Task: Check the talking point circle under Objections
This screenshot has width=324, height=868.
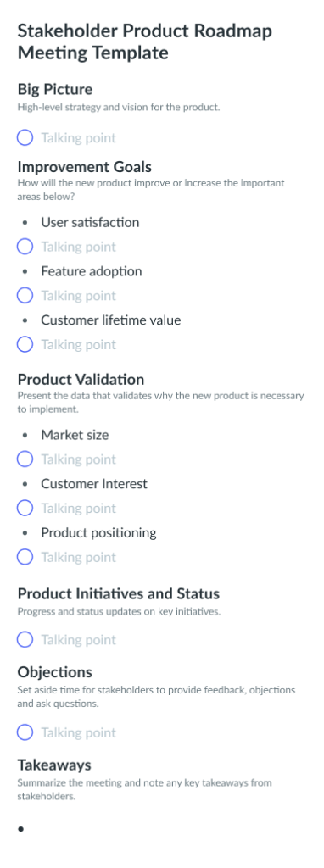Action: [25, 733]
